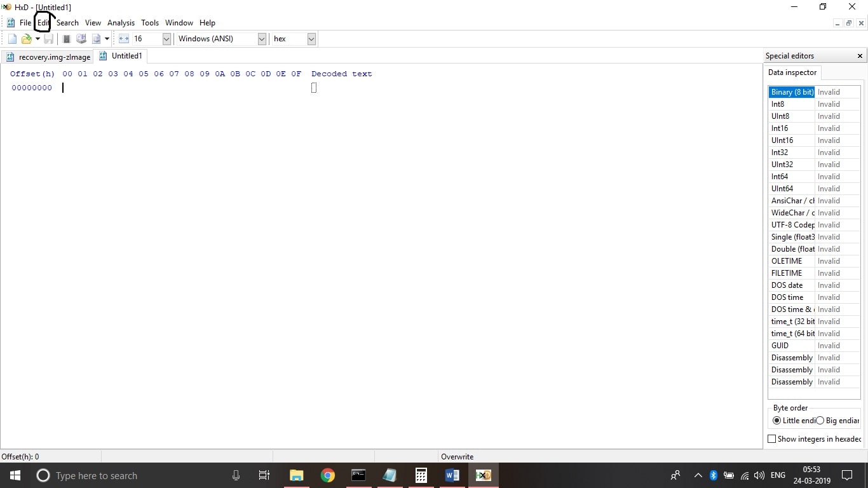Select the Data inspector tab
The height and width of the screenshot is (488, 868).
tap(792, 72)
